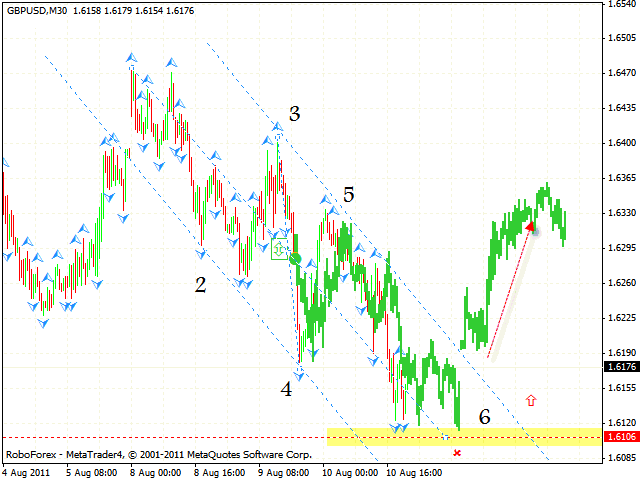Select the red dashed forecast arrow line
This screenshot has height=480, width=640.
508,292
